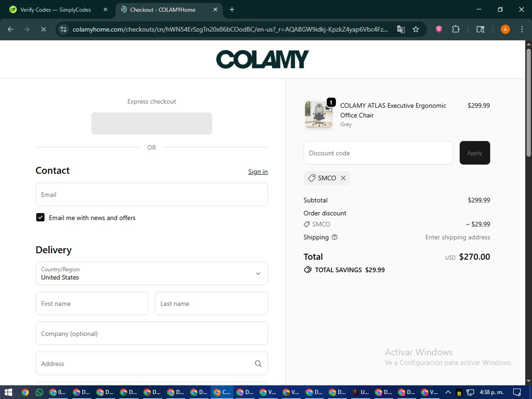Image resolution: width=532 pixels, height=399 pixels.
Task: Focus the Address field
Action: pos(152,364)
